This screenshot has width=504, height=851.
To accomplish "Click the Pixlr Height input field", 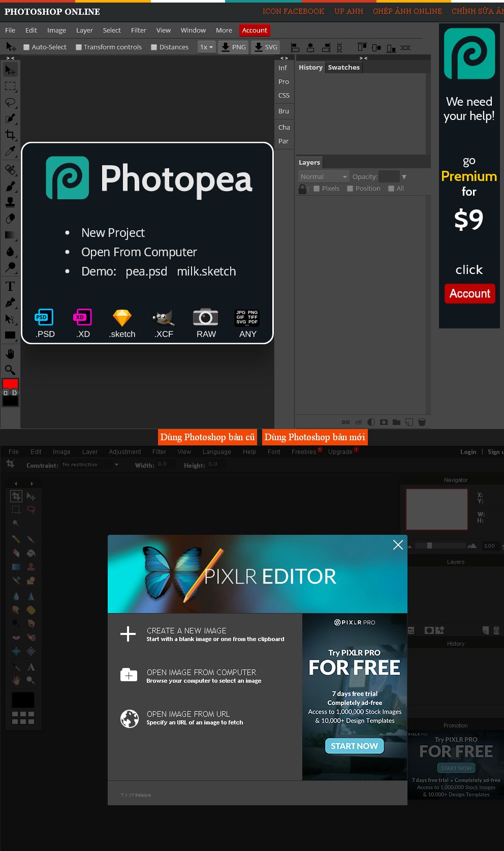I will point(217,465).
